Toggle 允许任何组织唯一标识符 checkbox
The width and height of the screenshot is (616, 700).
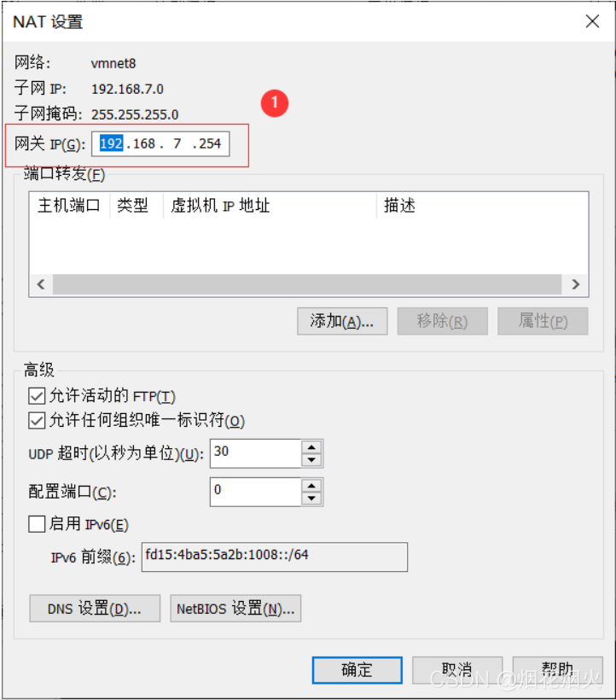click(37, 421)
